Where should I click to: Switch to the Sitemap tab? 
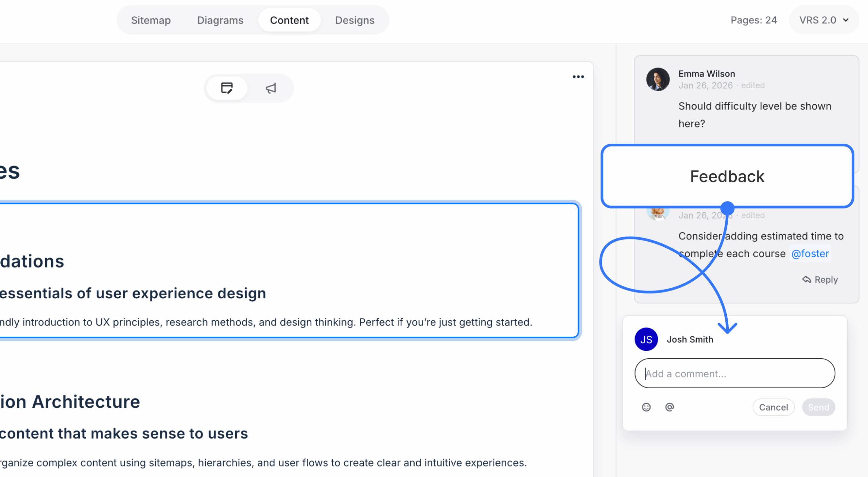coord(151,20)
